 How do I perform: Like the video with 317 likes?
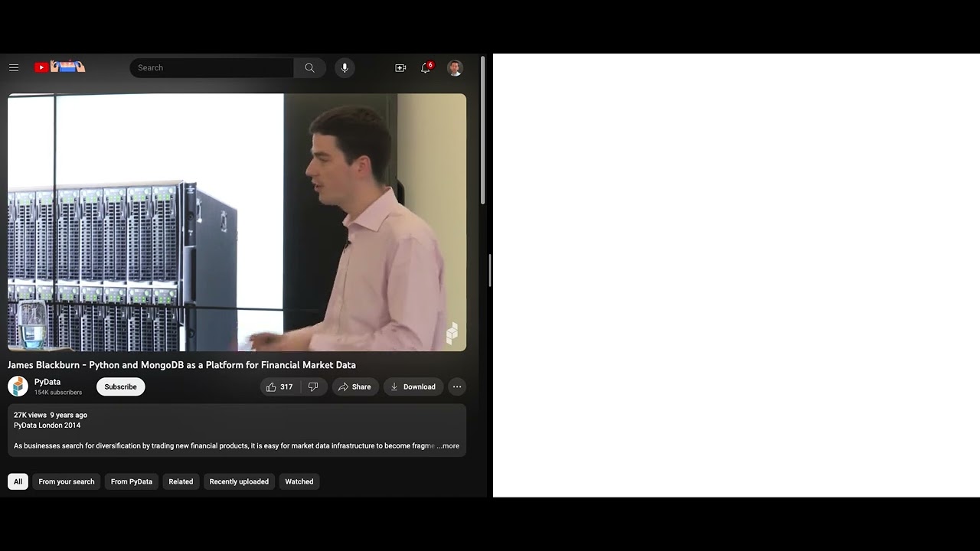point(279,386)
